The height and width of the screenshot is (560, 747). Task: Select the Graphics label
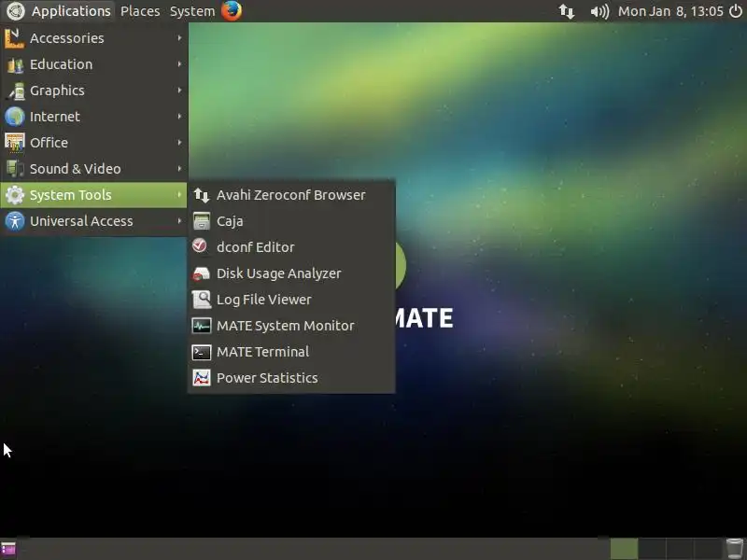point(57,91)
